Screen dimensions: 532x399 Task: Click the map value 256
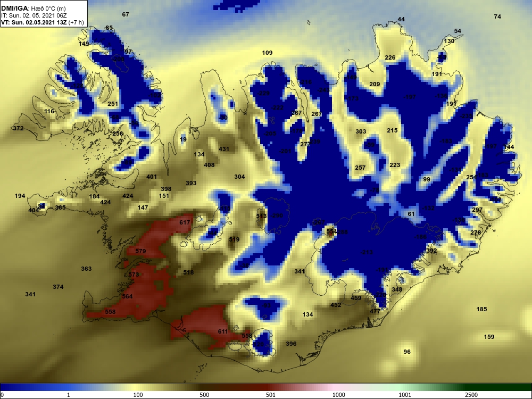[x=118, y=134]
